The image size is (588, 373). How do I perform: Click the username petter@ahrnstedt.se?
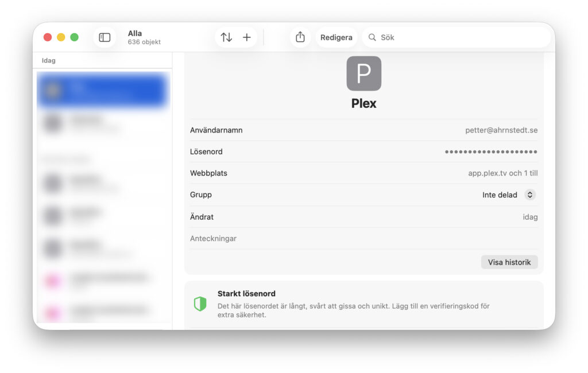[x=501, y=130]
